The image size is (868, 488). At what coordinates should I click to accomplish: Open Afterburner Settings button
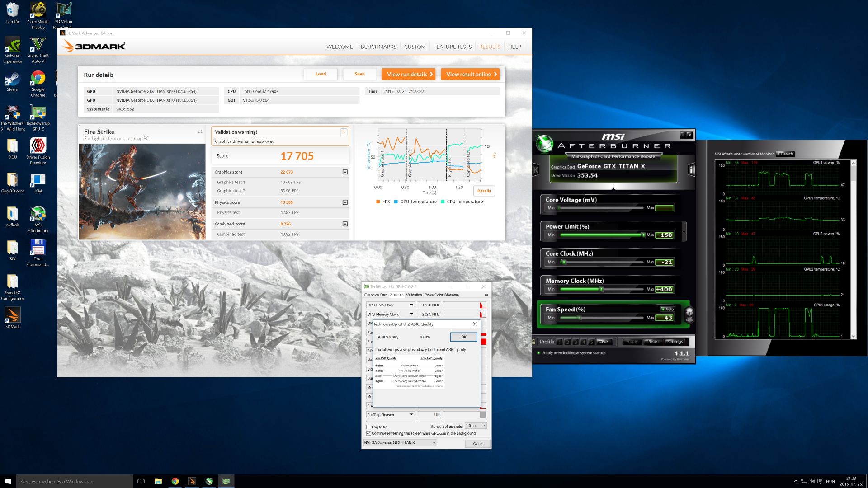pos(675,342)
